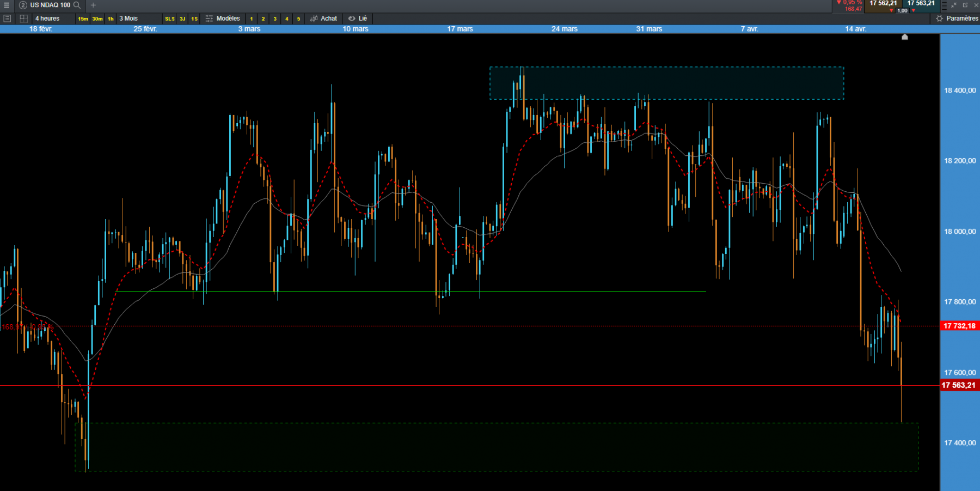This screenshot has width=980, height=491.
Task: Select the 1h timeframe shortcut
Action: 111,19
